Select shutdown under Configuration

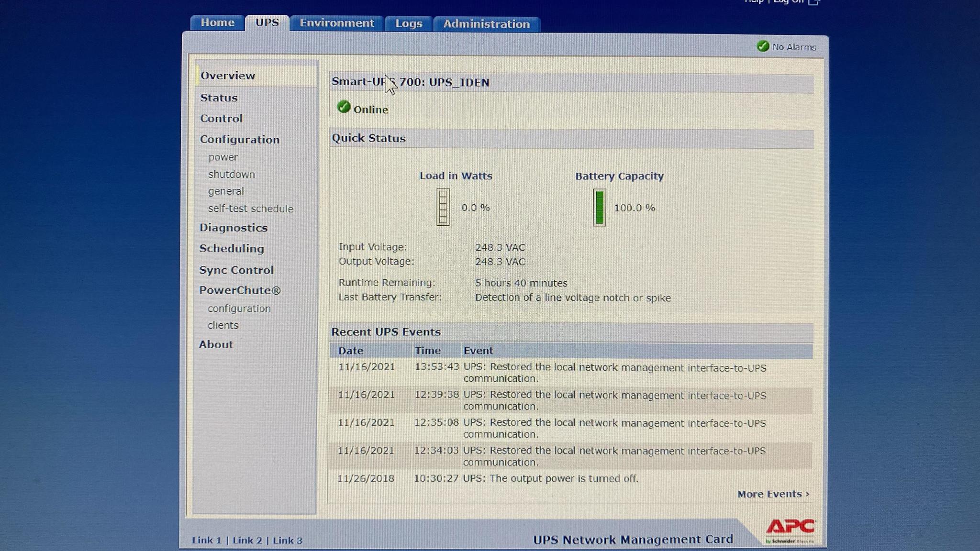pyautogui.click(x=232, y=175)
